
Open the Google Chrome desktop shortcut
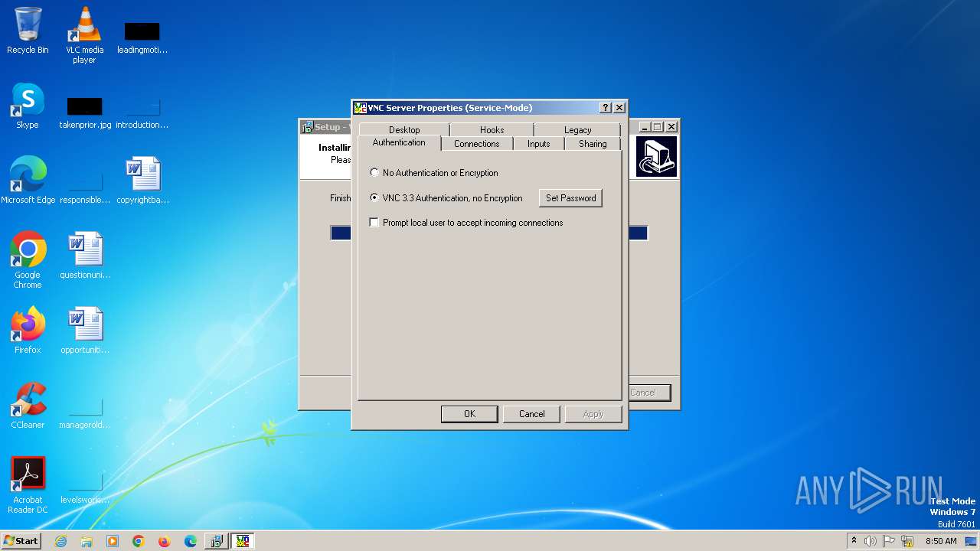tap(28, 260)
